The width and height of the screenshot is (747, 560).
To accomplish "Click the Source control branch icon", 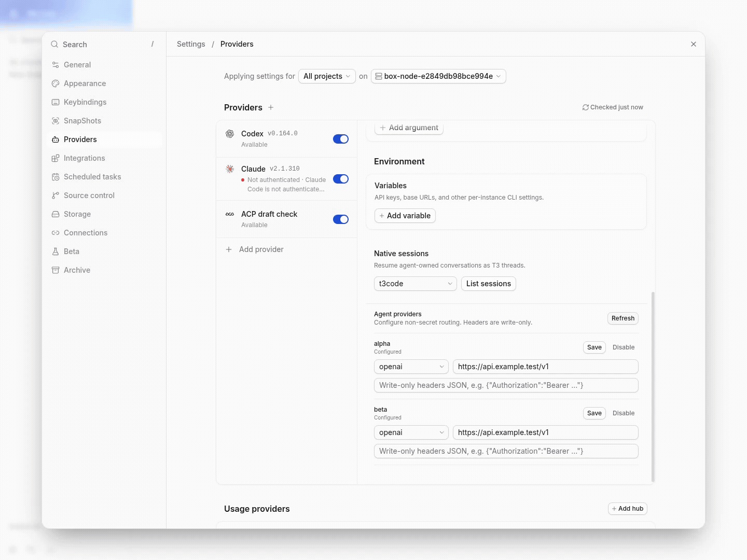I will tap(56, 195).
